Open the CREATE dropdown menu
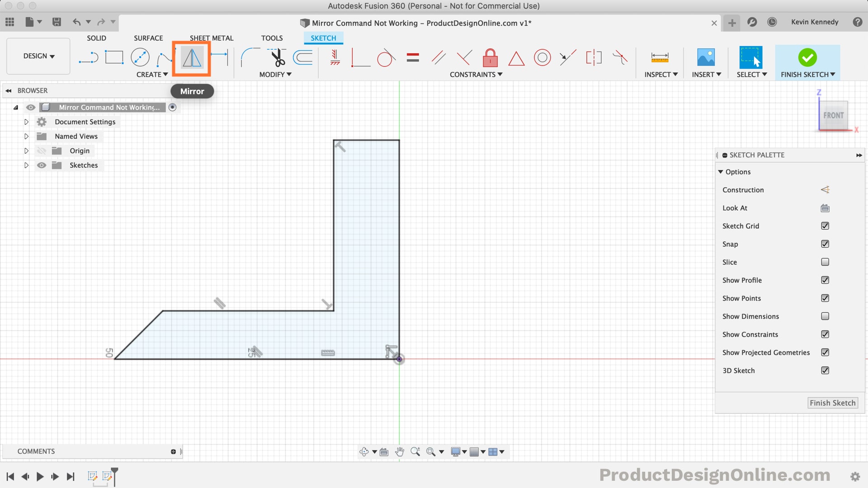The width and height of the screenshot is (868, 488). click(x=152, y=75)
